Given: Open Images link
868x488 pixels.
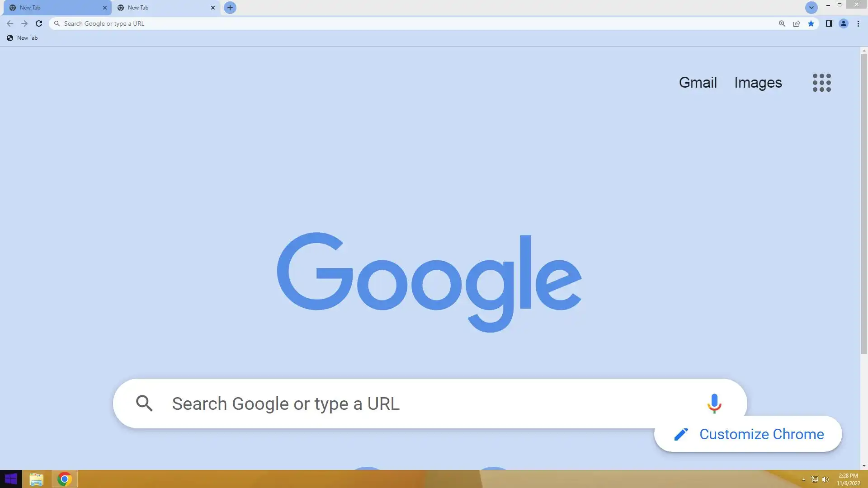Looking at the screenshot, I should click(758, 83).
